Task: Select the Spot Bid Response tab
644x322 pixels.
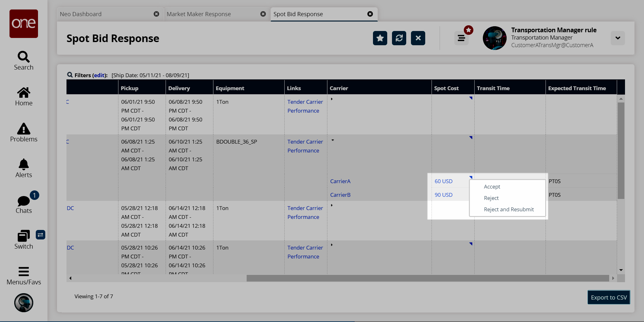Action: click(298, 14)
